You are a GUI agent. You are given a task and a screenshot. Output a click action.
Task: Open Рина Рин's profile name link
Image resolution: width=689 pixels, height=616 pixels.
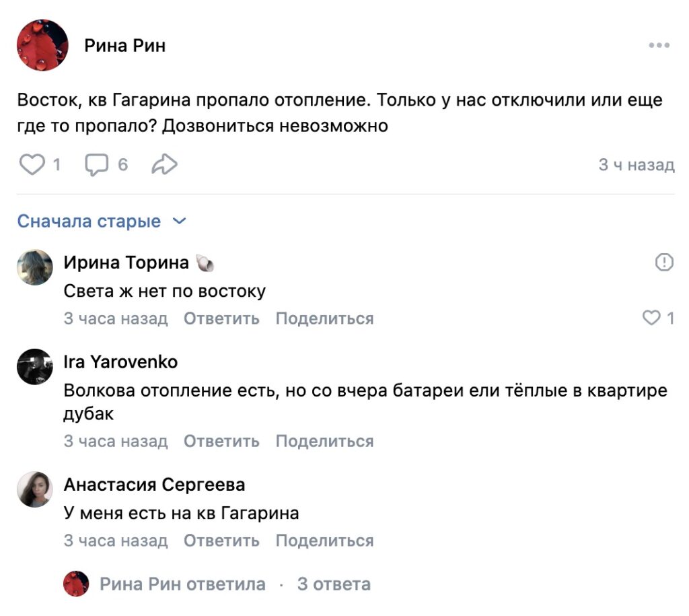122,45
